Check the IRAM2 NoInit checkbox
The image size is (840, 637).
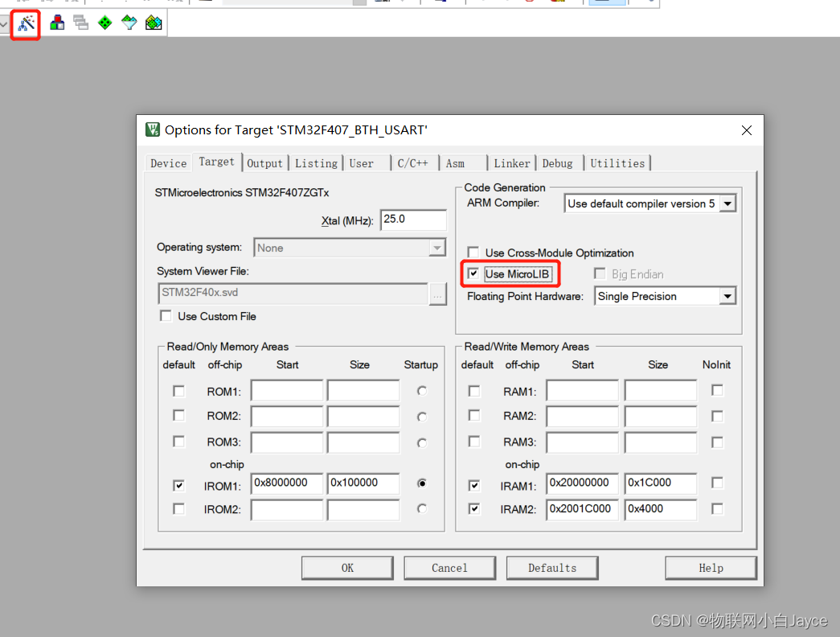[x=717, y=508]
